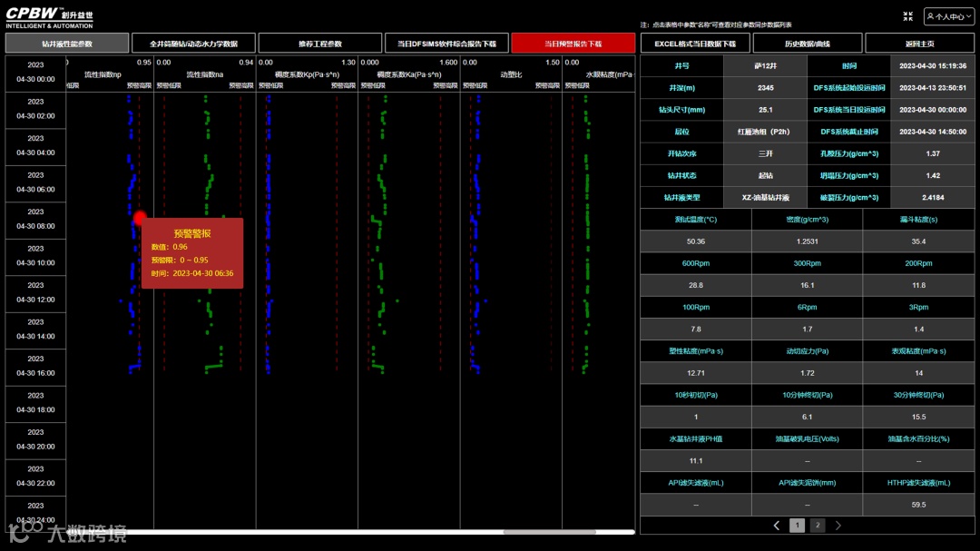Click 坍塌压力(g/cm^3) label
Viewport: 980px width, 551px height.
[849, 176]
